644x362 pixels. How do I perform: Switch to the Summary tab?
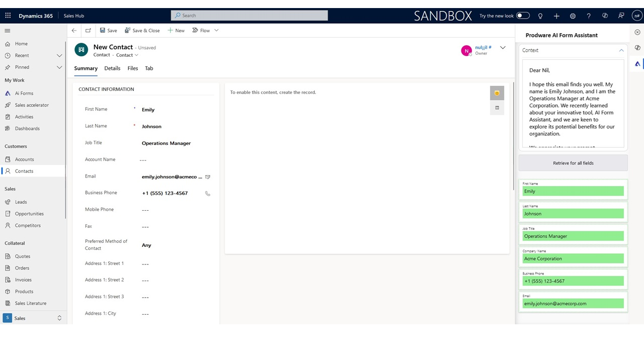click(86, 68)
